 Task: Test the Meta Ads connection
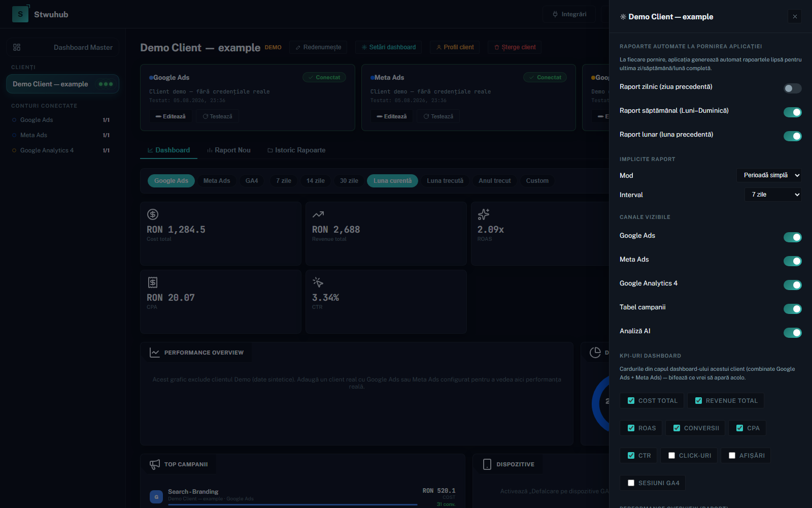(x=438, y=116)
